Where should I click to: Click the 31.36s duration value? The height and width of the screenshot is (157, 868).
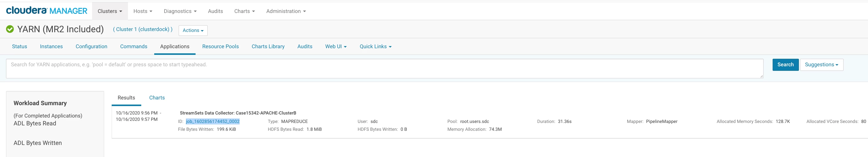pos(565,121)
